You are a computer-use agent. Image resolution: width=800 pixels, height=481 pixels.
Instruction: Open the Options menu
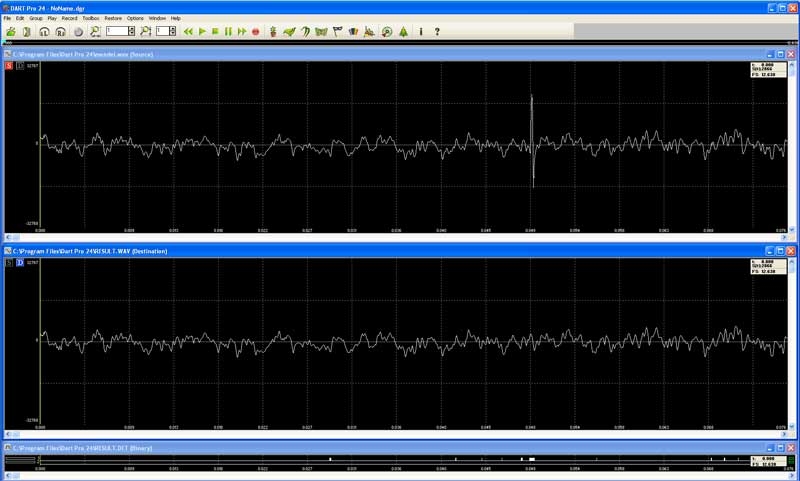135,18
